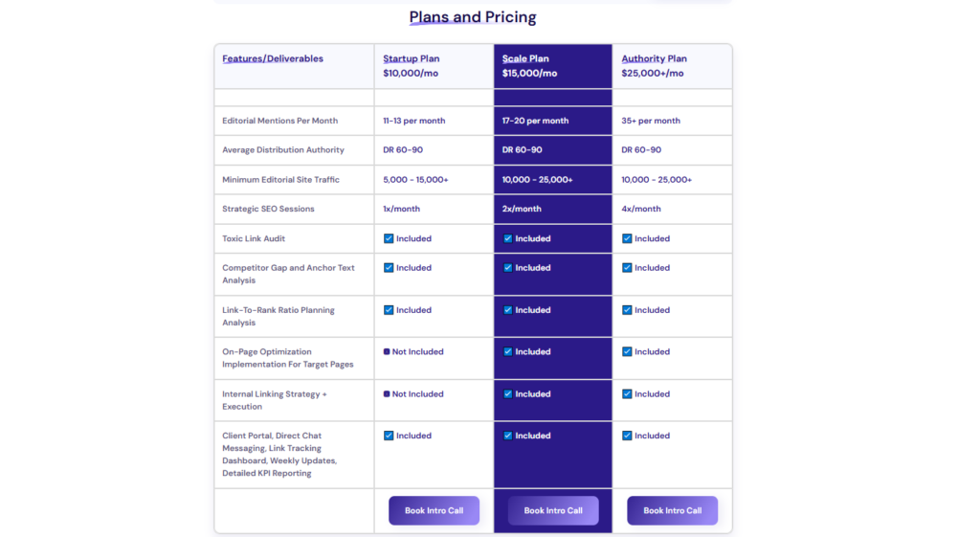
Task: Click Authority Plan Toxic Link Audit checkbox
Action: click(627, 238)
